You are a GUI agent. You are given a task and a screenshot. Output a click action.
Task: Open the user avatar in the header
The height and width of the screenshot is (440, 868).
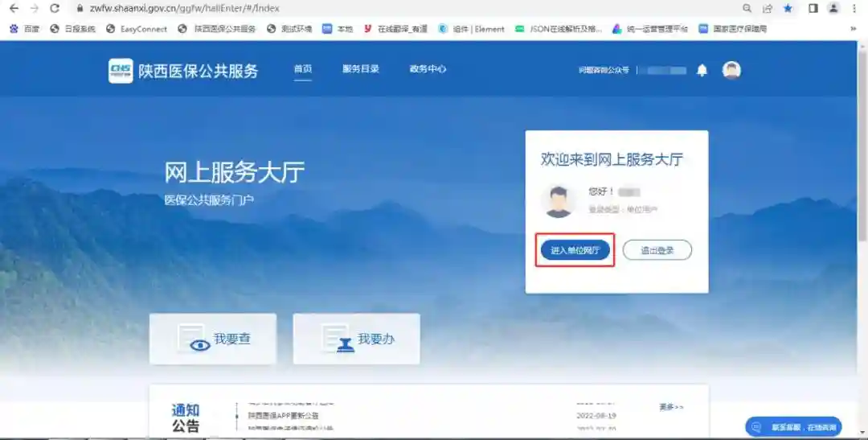coord(731,70)
